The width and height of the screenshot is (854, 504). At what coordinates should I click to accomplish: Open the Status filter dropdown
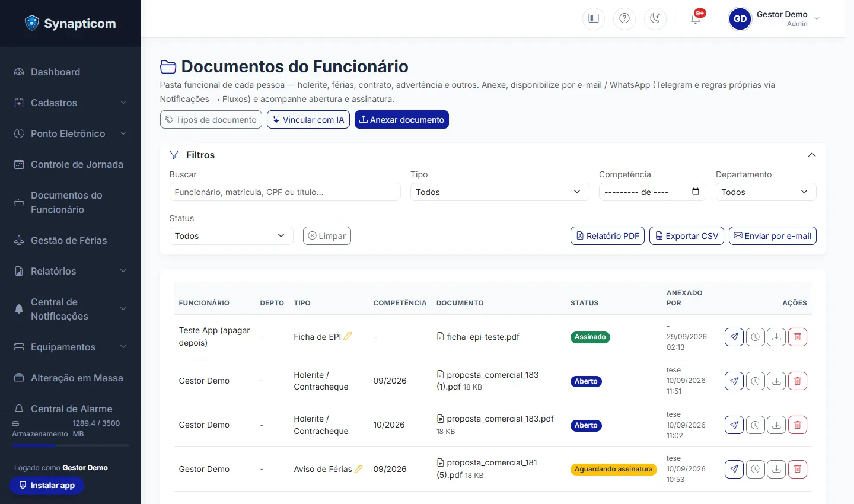(231, 236)
